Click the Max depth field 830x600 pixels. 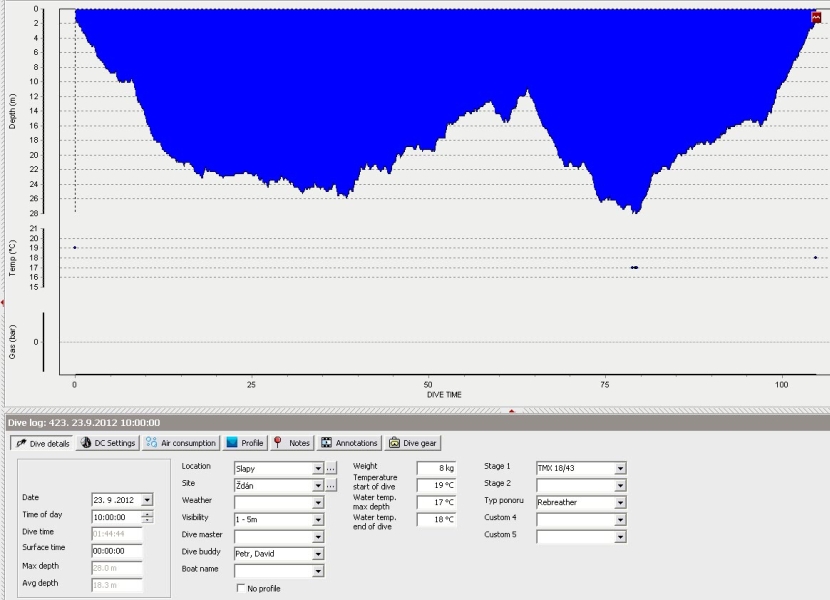click(117, 568)
